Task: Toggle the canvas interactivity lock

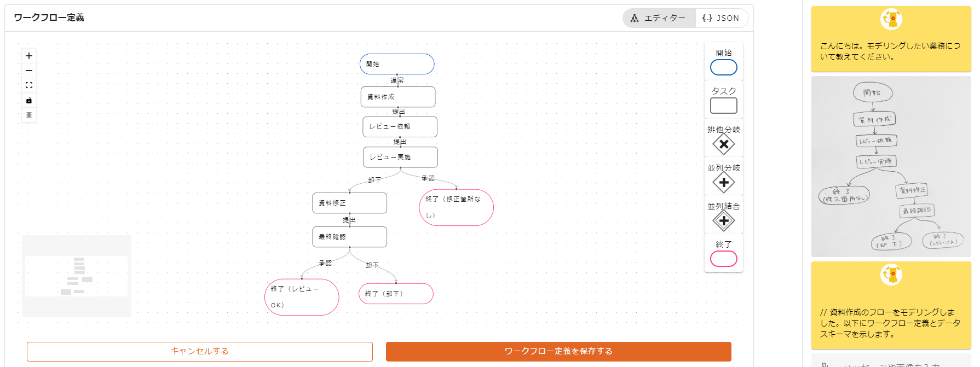Action: 29,100
